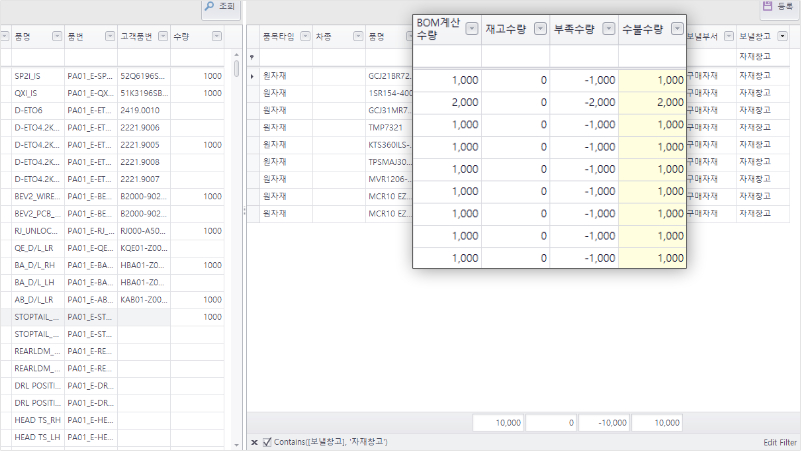Open filter dropdown on 품번 column
Viewport: 801px width, 451px height.
110,36
